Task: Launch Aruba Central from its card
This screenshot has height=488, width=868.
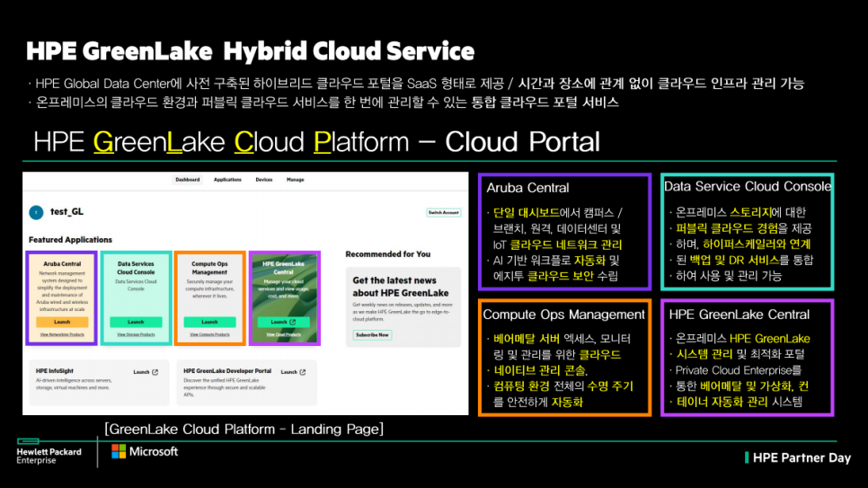Action: (x=62, y=322)
